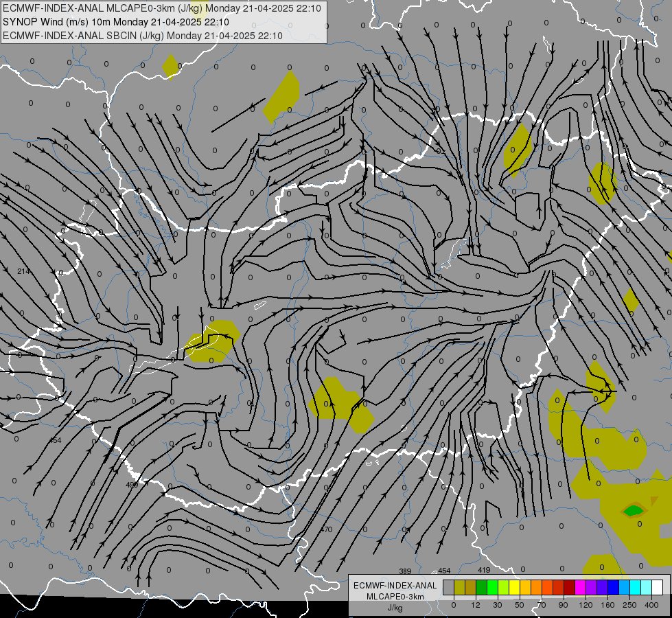
Task: Click the legend tick value '90'
Action: 563,605
